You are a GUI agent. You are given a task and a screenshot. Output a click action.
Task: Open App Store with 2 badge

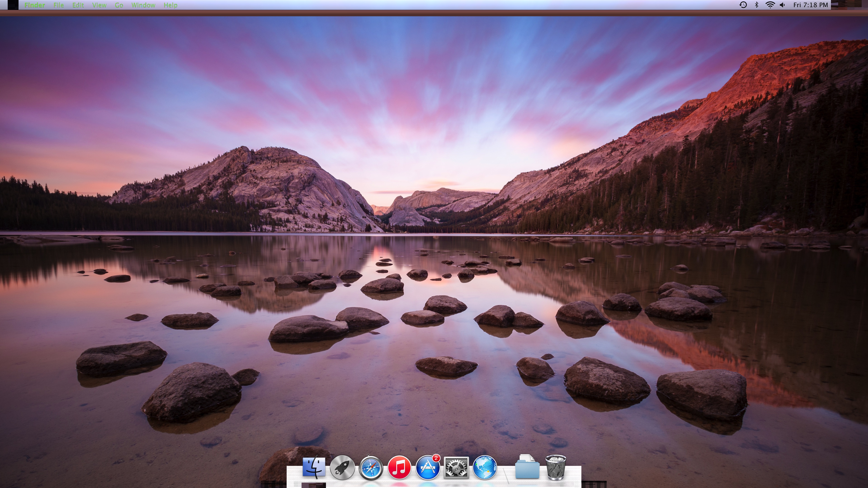click(x=428, y=467)
